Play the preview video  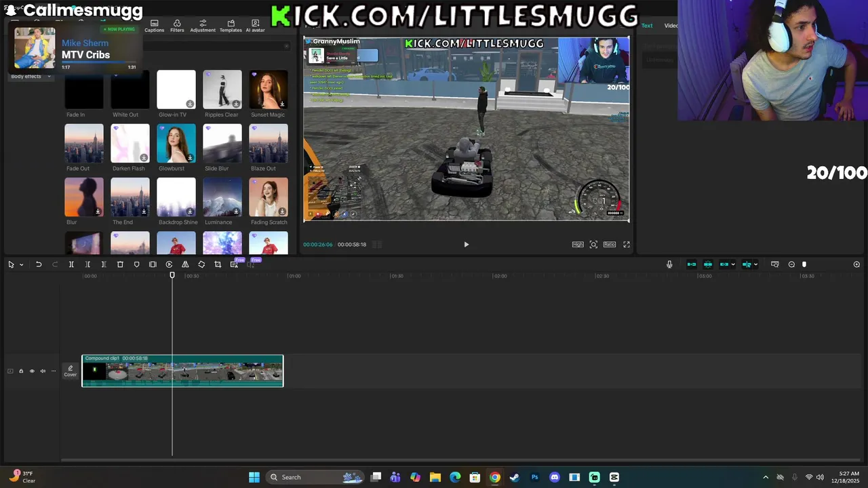pos(466,245)
